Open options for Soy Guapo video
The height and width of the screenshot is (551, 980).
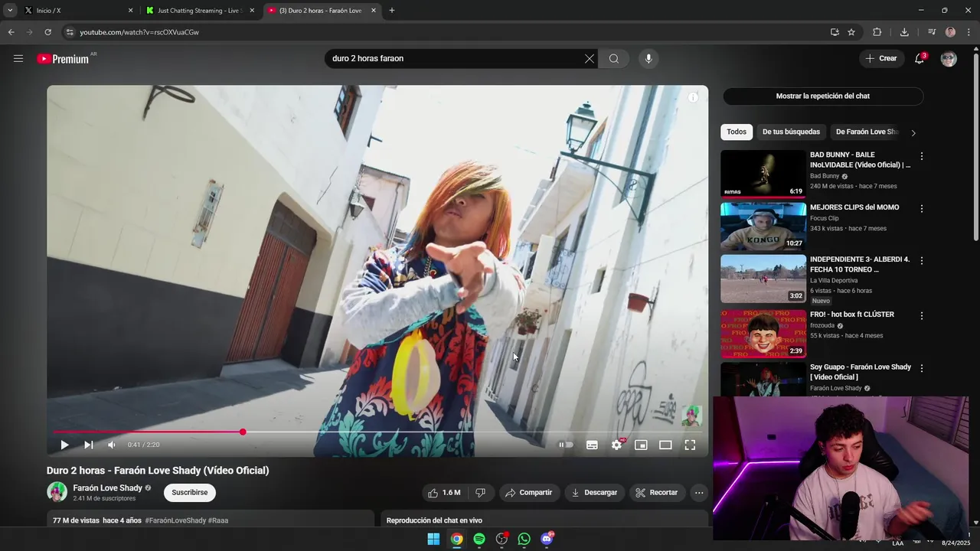pyautogui.click(x=922, y=368)
